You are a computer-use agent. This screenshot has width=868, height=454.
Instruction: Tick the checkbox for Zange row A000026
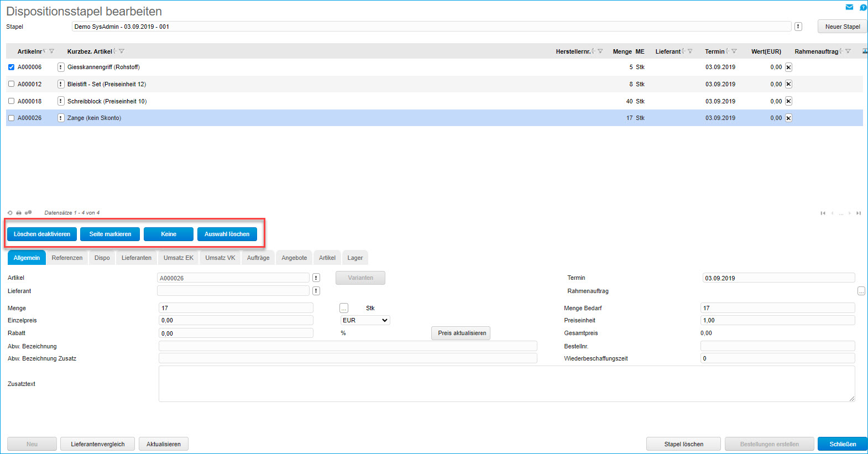pos(11,118)
